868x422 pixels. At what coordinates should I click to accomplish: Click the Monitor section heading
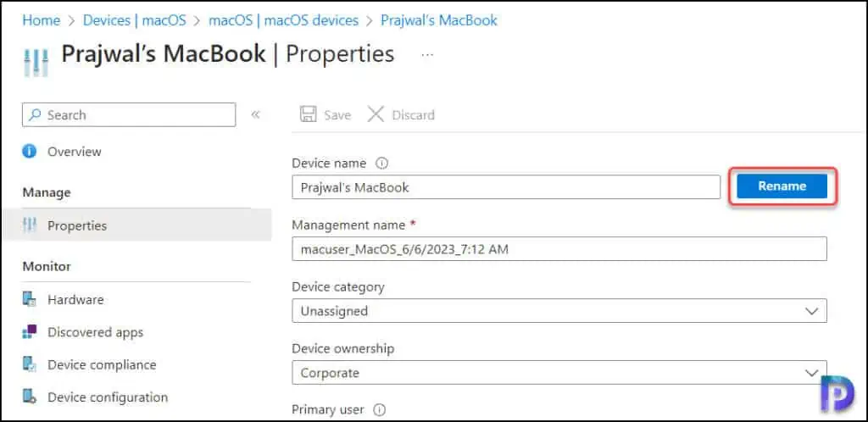click(47, 267)
